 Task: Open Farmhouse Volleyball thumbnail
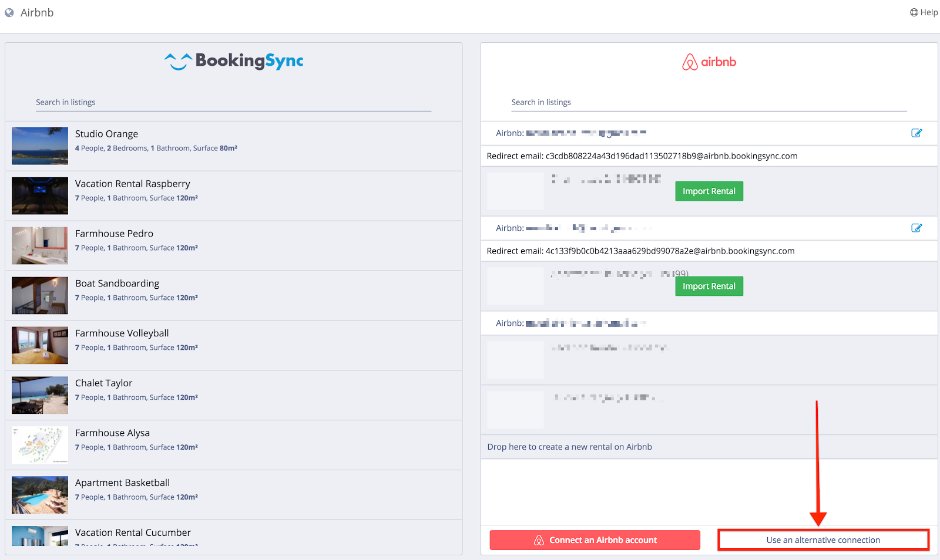(x=40, y=346)
